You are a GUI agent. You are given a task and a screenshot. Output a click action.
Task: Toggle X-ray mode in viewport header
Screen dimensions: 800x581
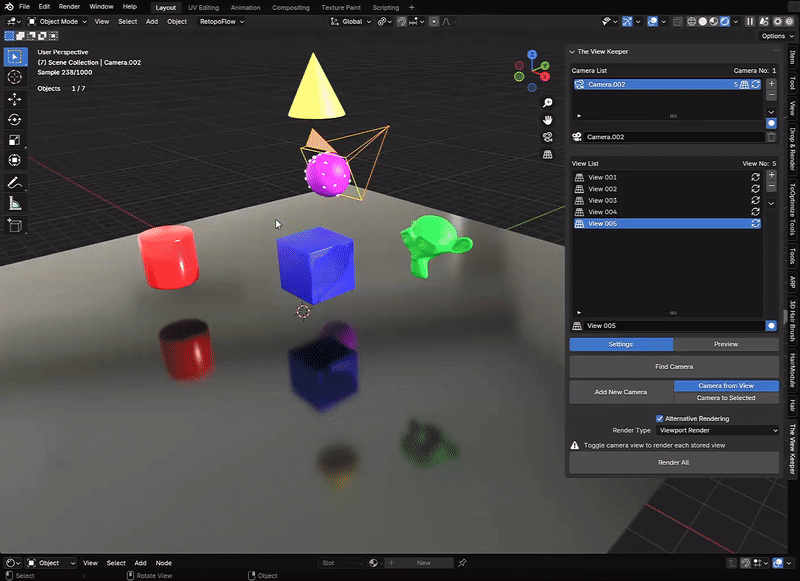(678, 21)
